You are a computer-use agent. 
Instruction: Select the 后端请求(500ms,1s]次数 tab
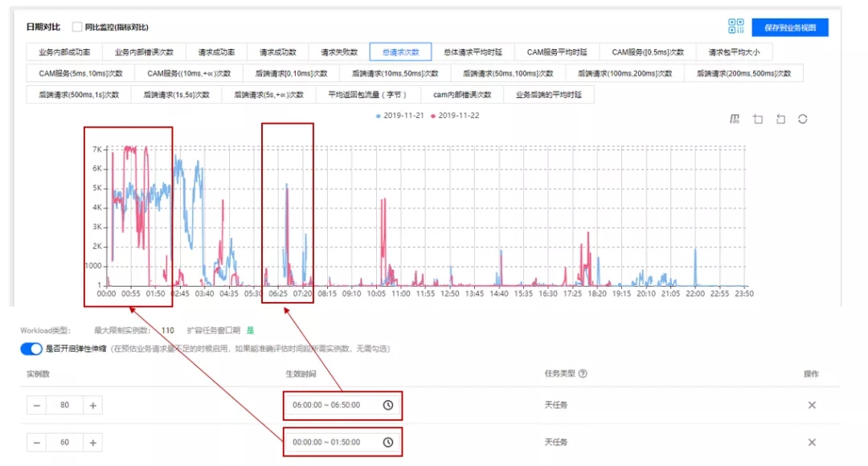click(79, 95)
